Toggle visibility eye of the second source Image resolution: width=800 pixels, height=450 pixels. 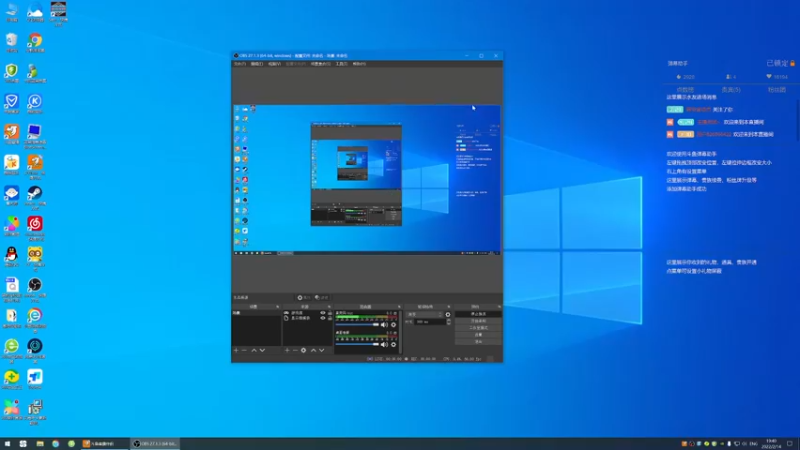[322, 318]
